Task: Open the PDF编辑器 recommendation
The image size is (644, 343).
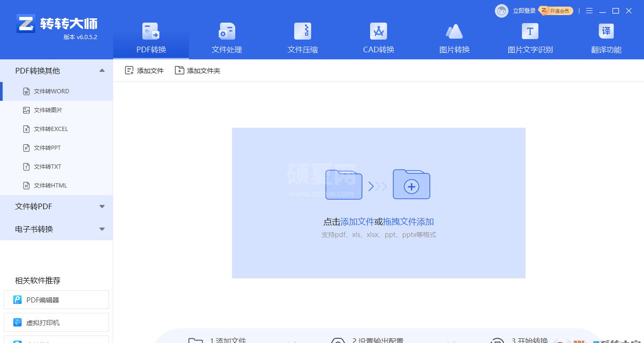Action: pos(56,300)
